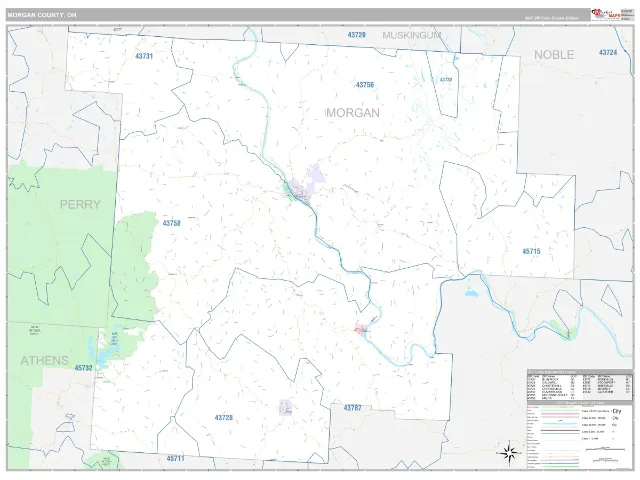Select ZIP code label 43756
Image resolution: width=640 pixels, height=480 pixels.
tap(364, 85)
